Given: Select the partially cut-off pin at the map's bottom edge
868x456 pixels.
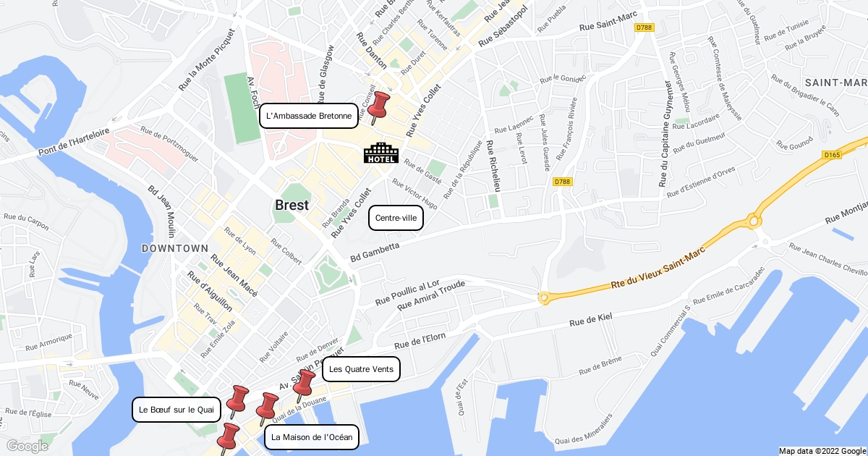Looking at the screenshot, I should coord(228,439).
